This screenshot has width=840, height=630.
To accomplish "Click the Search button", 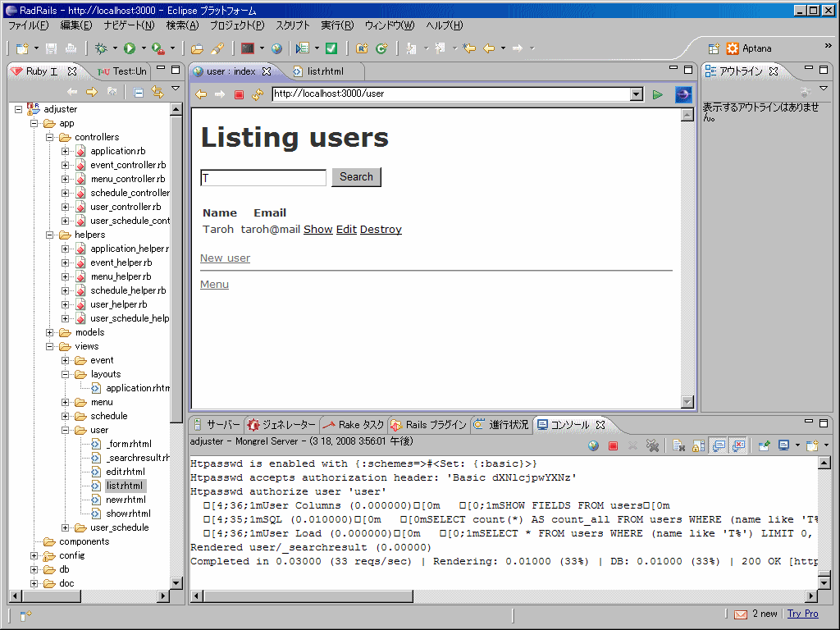I will coord(356,177).
